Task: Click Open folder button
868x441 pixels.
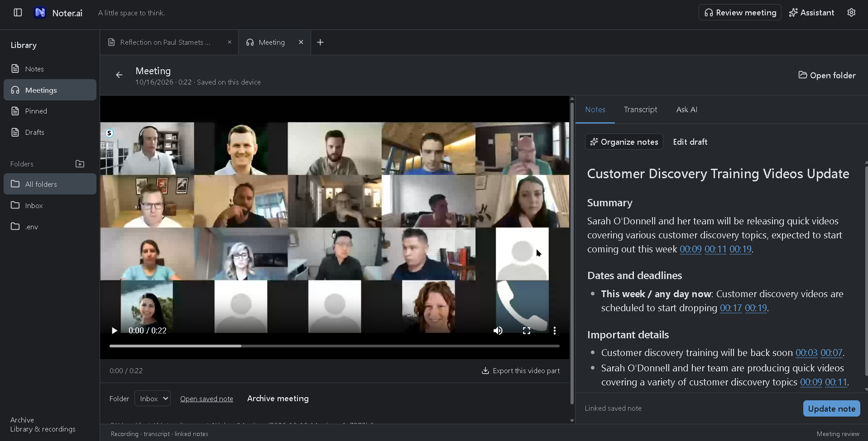Action: click(x=827, y=75)
